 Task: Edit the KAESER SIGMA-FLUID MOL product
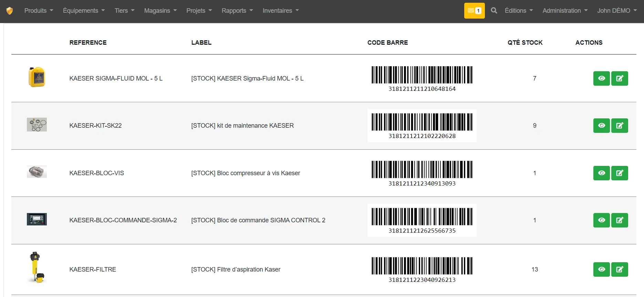click(620, 78)
